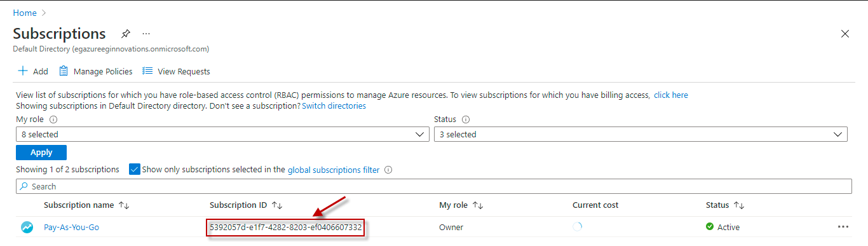The height and width of the screenshot is (246, 868).
Task: Sort by Subscription ID column
Action: click(246, 205)
